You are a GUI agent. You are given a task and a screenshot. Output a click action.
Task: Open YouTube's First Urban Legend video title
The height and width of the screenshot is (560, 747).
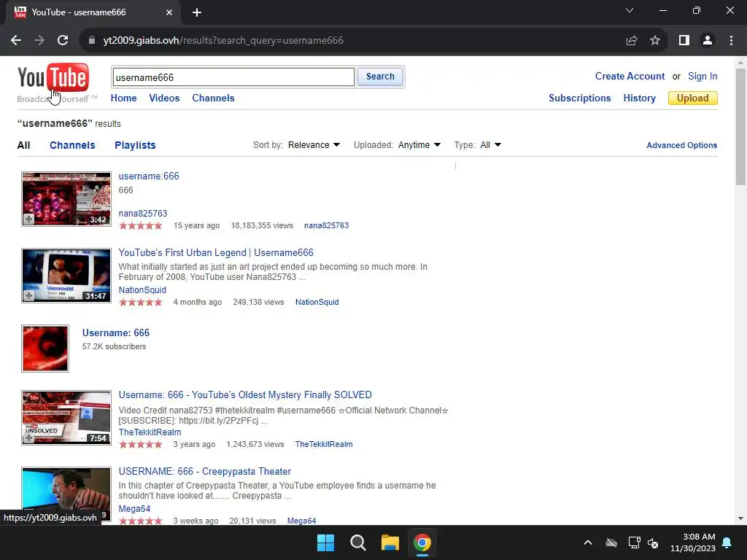pos(216,253)
